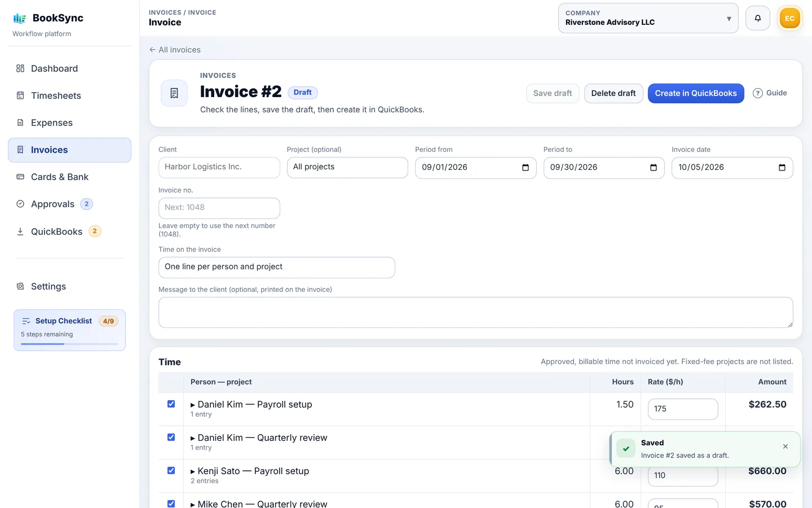Click the Invoice no. input field
This screenshot has width=812, height=508.
pyautogui.click(x=219, y=208)
